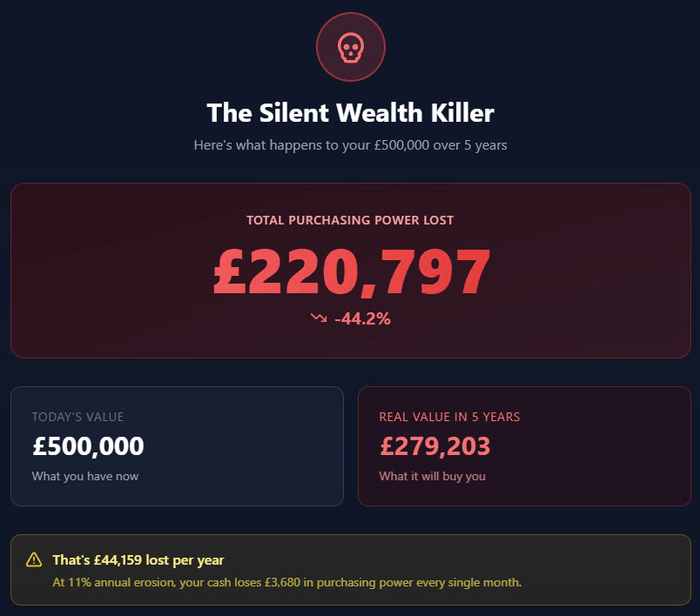
Task: Click the "The Silent Wealth Killer" heading
Action: click(x=350, y=113)
